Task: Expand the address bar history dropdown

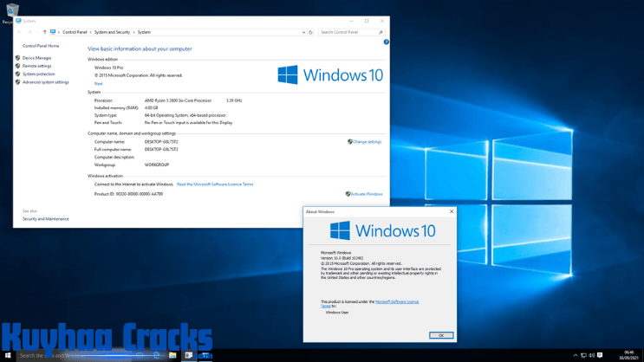Action: [x=302, y=32]
